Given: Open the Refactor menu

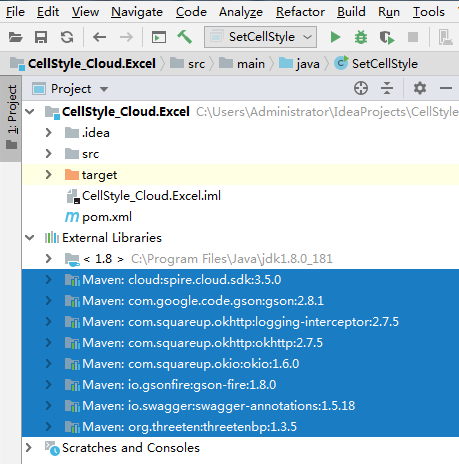Looking at the screenshot, I should click(x=300, y=12).
